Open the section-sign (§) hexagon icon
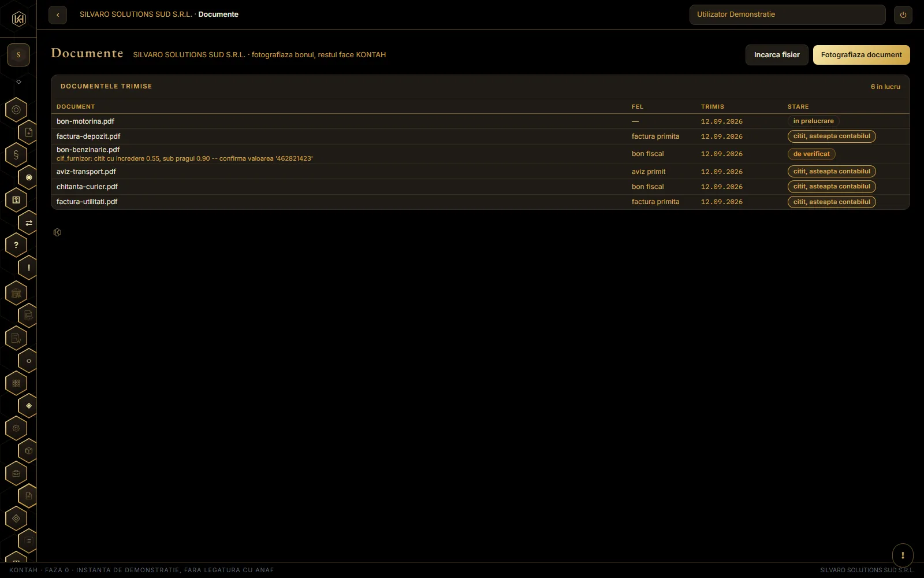The height and width of the screenshot is (578, 924). tap(16, 154)
